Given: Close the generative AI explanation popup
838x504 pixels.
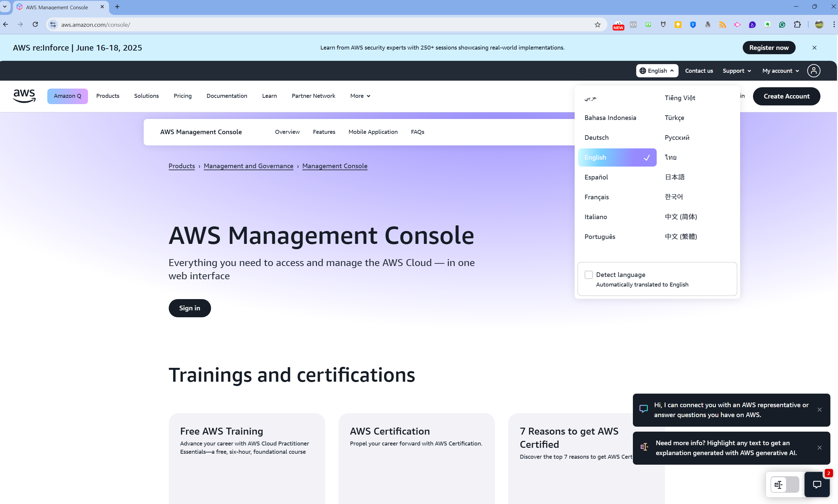Looking at the screenshot, I should [820, 447].
